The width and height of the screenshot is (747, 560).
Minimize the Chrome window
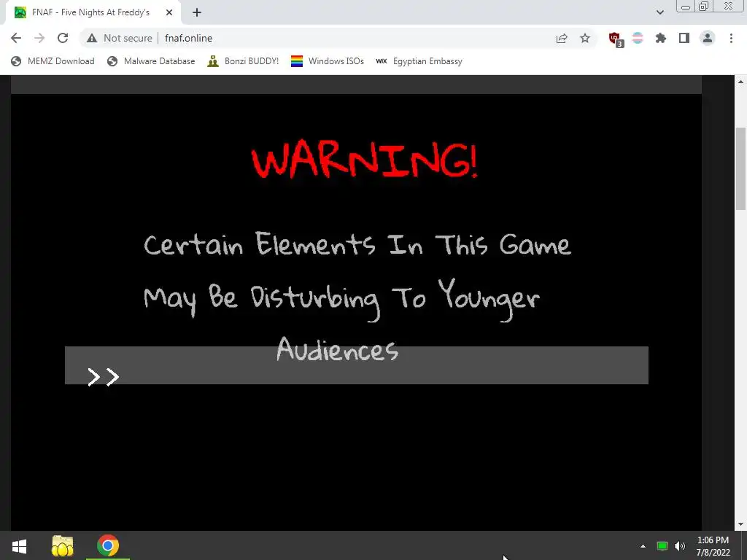coord(686,7)
